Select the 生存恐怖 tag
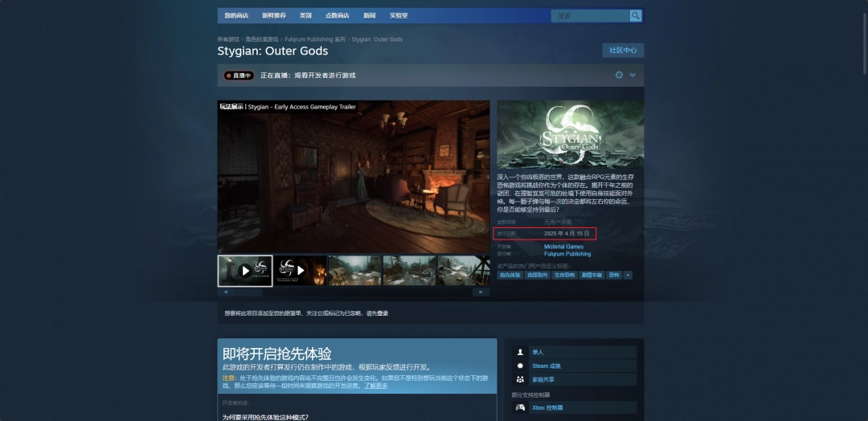868x421 pixels. tap(565, 275)
